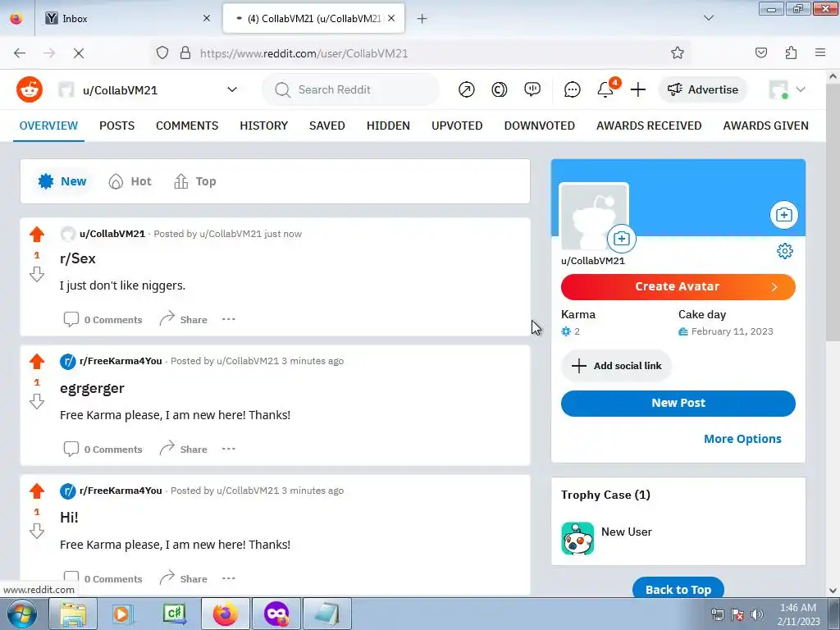Click the page vertical scrollbar thumb
The width and height of the screenshot is (840, 630).
coord(833,214)
